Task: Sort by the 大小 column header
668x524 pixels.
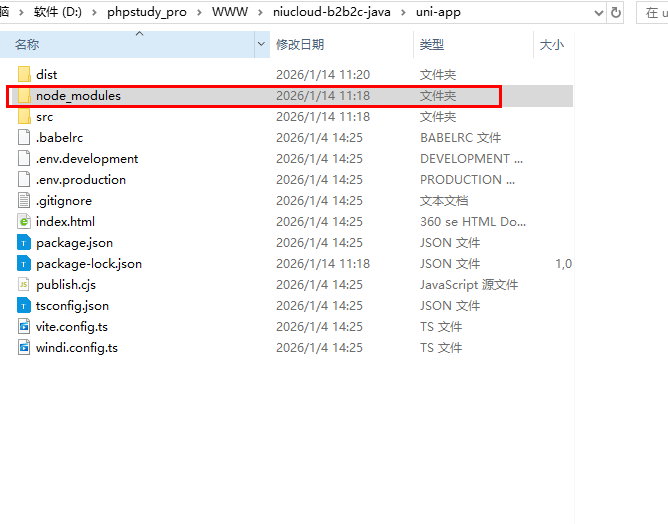Action: click(553, 44)
